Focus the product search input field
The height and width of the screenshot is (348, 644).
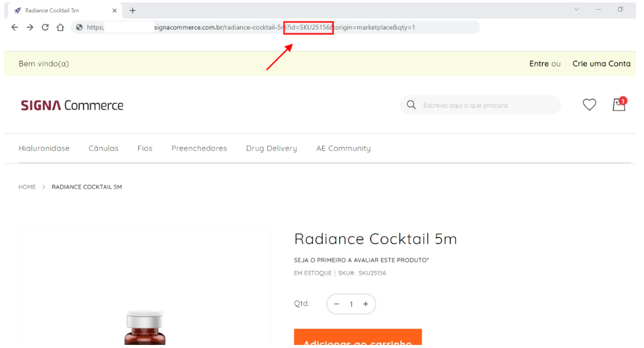point(485,105)
